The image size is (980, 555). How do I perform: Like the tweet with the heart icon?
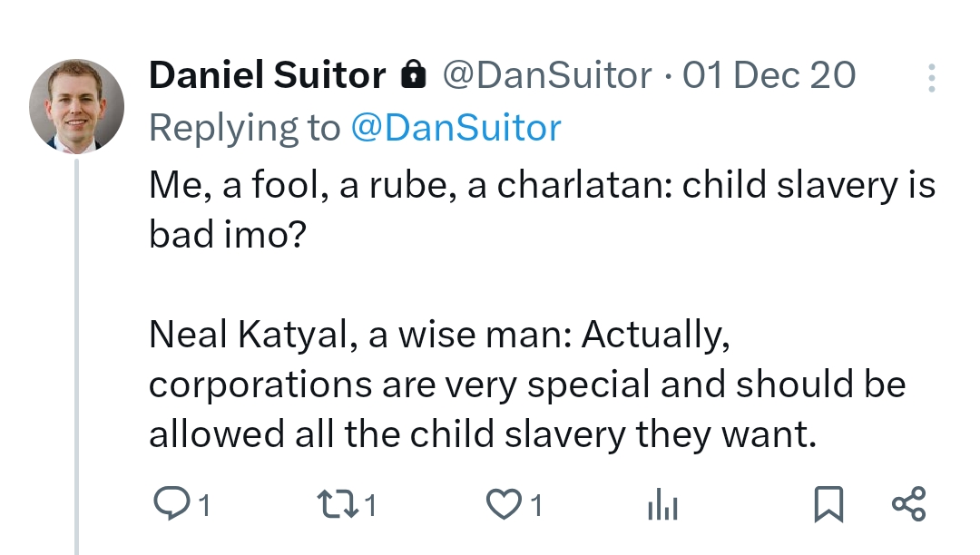(504, 504)
